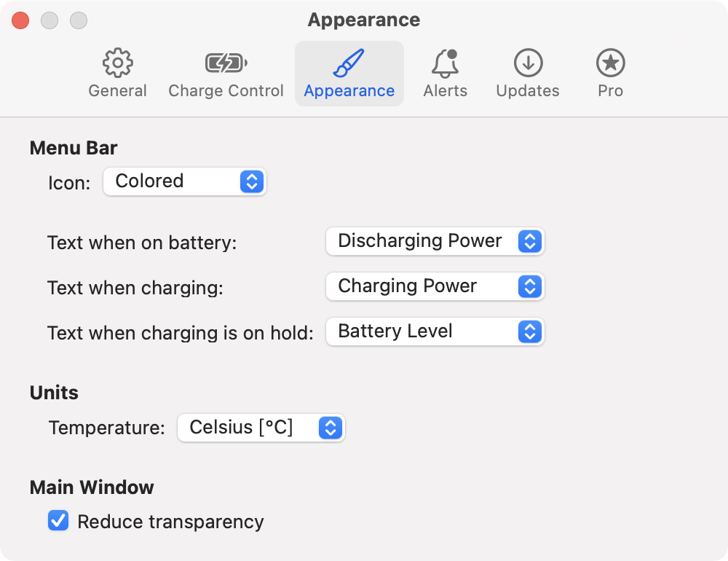The height and width of the screenshot is (561, 728).
Task: Select the Updates download arrow icon
Action: click(x=528, y=63)
